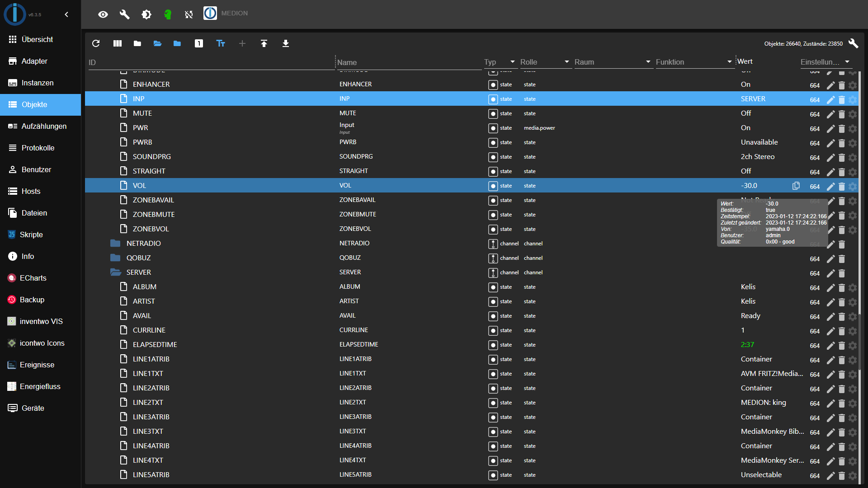Expand tree to depth level 1
Image resolution: width=868 pixels, height=488 pixels.
pos(199,43)
